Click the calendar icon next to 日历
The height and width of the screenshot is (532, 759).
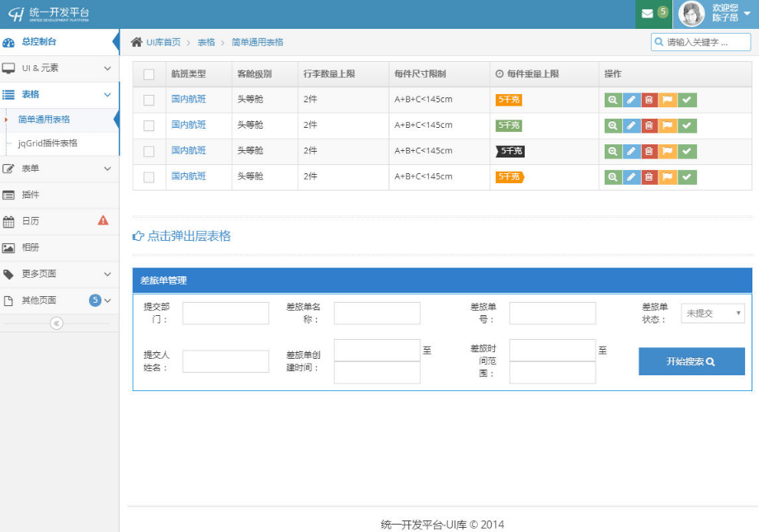click(11, 221)
